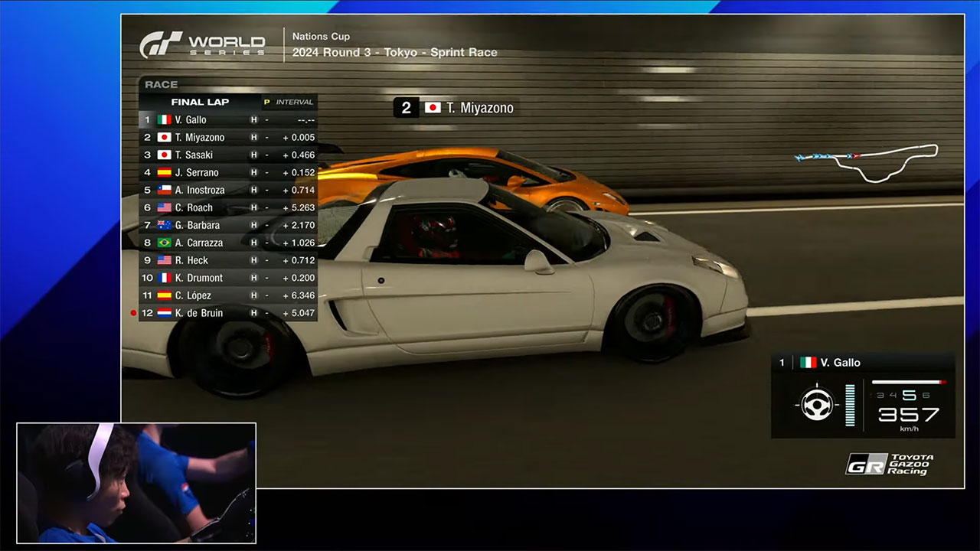
Task: Click the + 6.346 interval value
Action: pyautogui.click(x=299, y=296)
